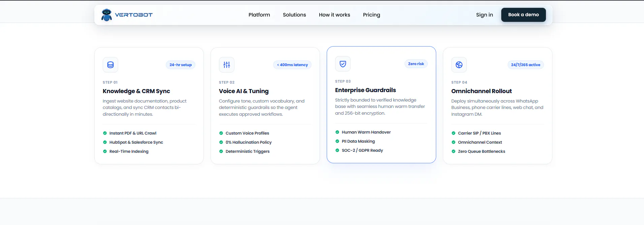
Task: Click the < 400ms latency badge
Action: (292, 65)
